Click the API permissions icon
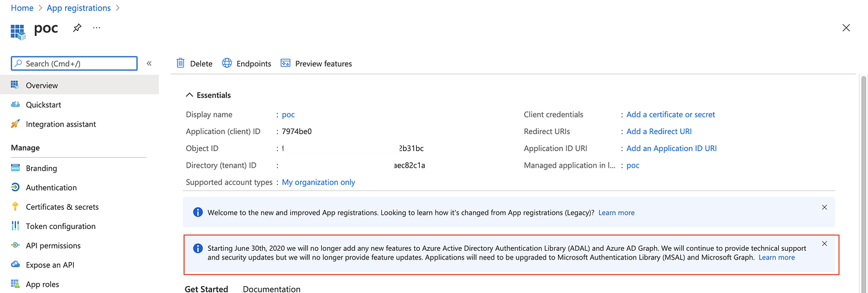 15,245
